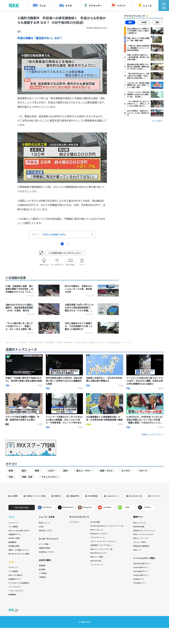Select the コロナ category chip
Viewport: 169px width, 644px height.
click(51, 471)
